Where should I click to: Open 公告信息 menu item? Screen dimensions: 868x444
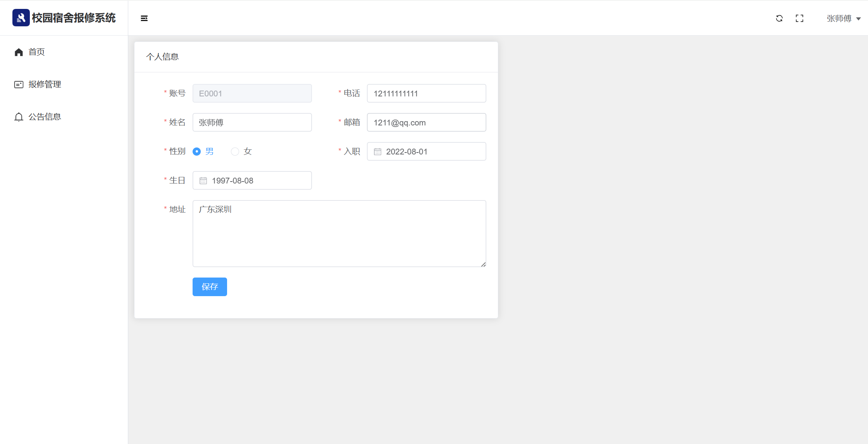coord(45,117)
